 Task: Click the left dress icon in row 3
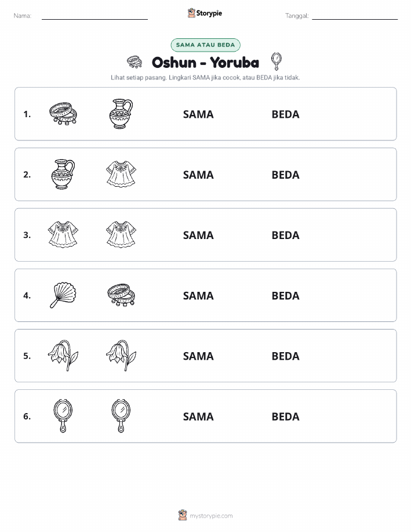coord(63,234)
